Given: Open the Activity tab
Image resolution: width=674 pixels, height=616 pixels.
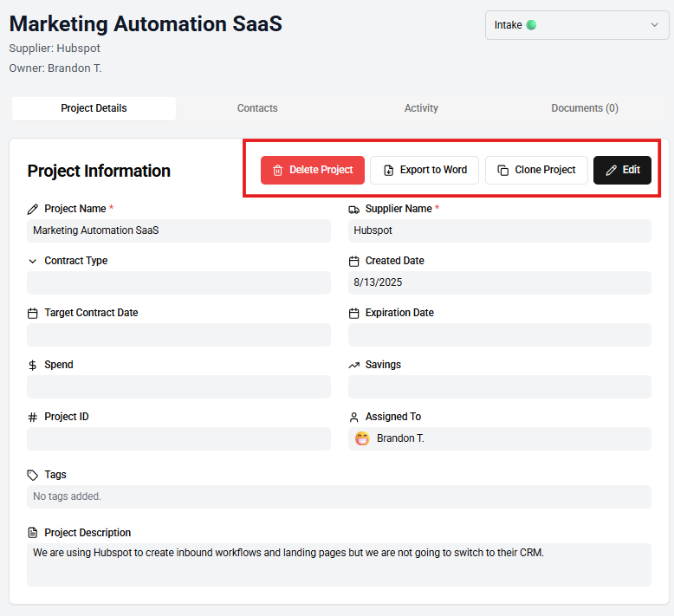Looking at the screenshot, I should click(x=421, y=108).
